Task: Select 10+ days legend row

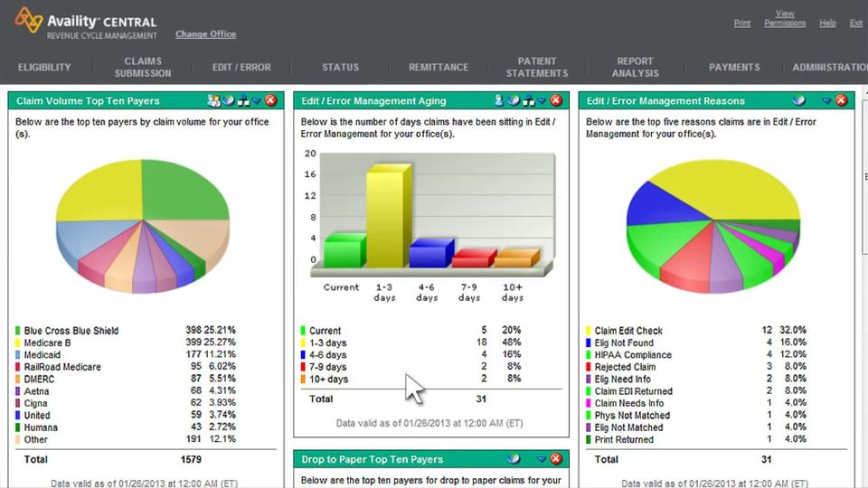Action: pos(410,379)
